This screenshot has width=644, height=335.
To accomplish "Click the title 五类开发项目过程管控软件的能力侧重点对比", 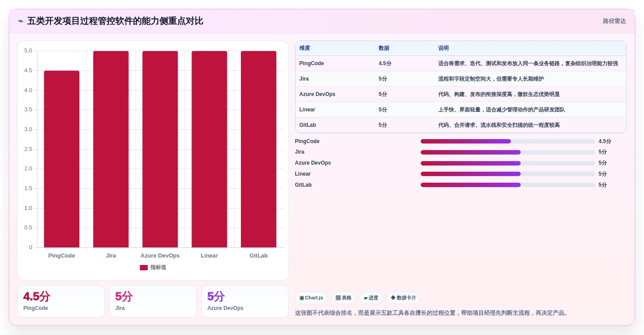I will (x=115, y=21).
